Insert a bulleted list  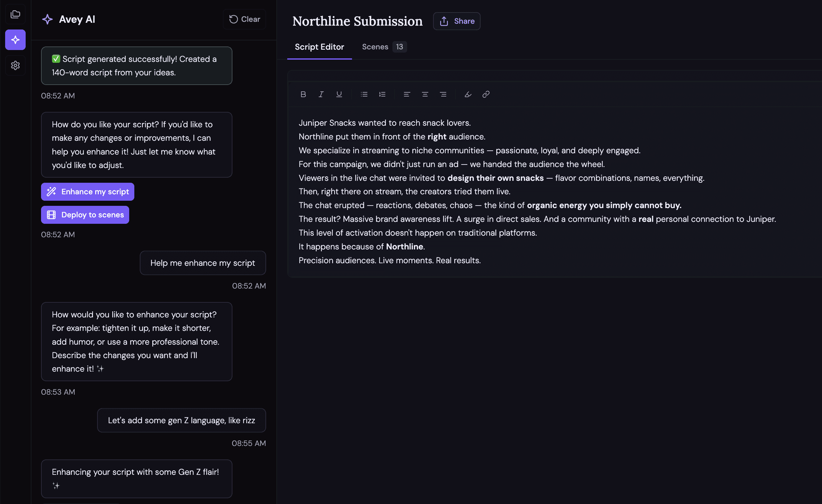[x=364, y=94]
